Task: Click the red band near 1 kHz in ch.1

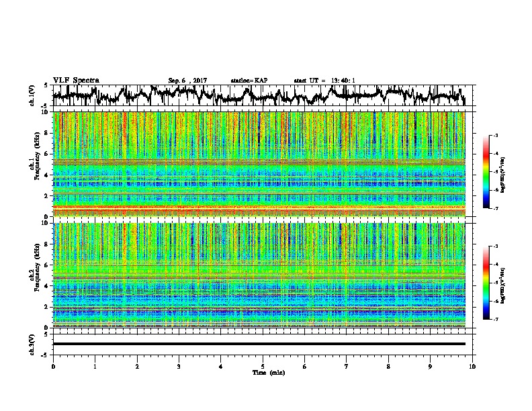Action: (x=259, y=207)
